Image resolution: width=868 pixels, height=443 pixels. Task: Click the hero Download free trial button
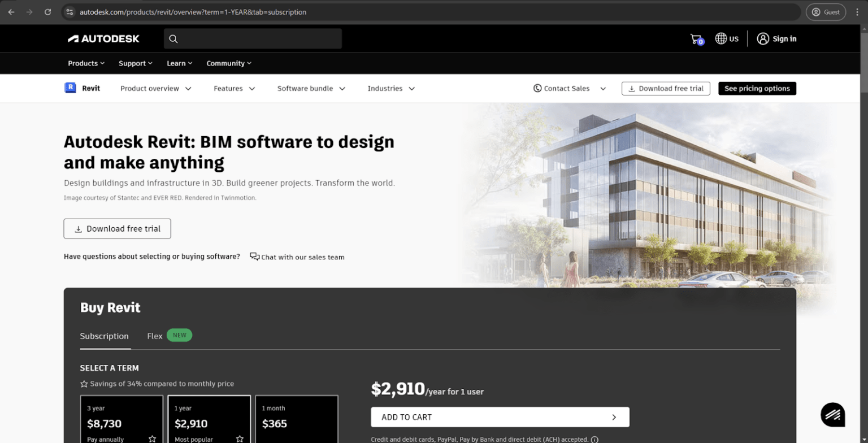[117, 229]
